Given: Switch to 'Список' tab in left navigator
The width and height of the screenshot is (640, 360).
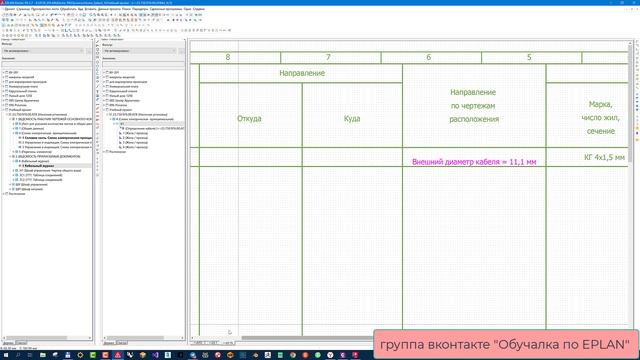Looking at the screenshot, I should click(21, 343).
